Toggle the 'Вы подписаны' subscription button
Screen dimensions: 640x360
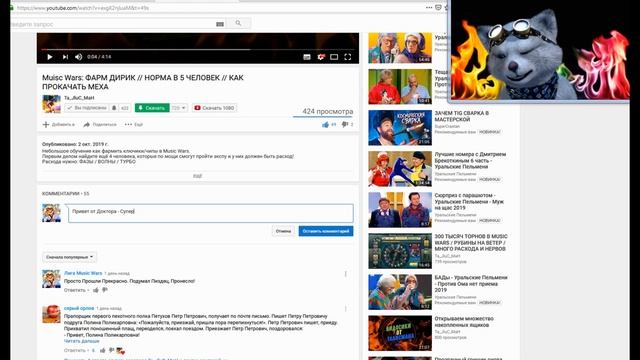[87, 108]
